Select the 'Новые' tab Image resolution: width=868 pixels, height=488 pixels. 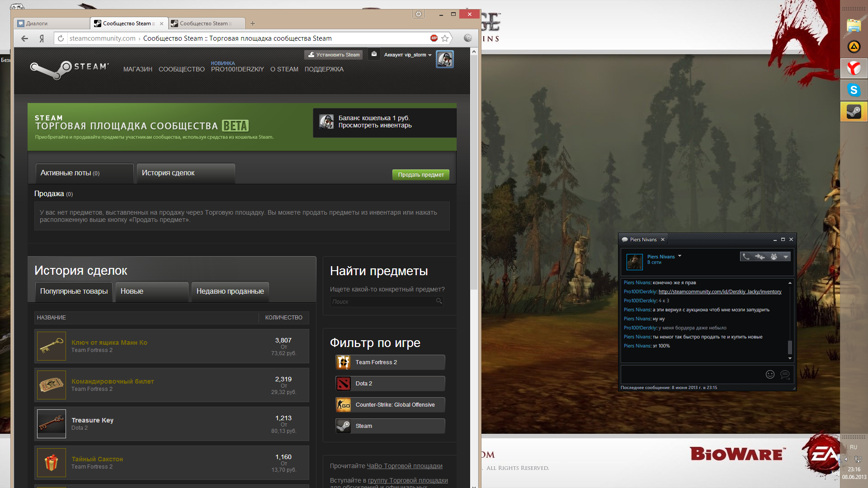152,292
